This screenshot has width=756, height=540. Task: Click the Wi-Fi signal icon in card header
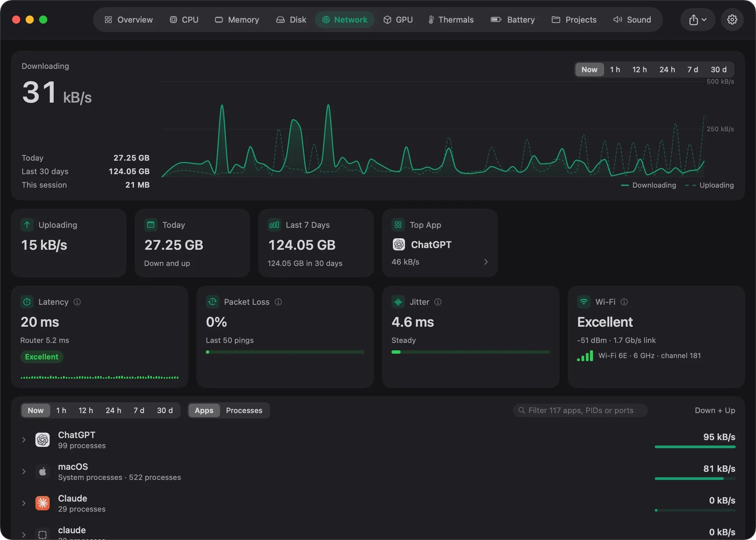click(584, 302)
